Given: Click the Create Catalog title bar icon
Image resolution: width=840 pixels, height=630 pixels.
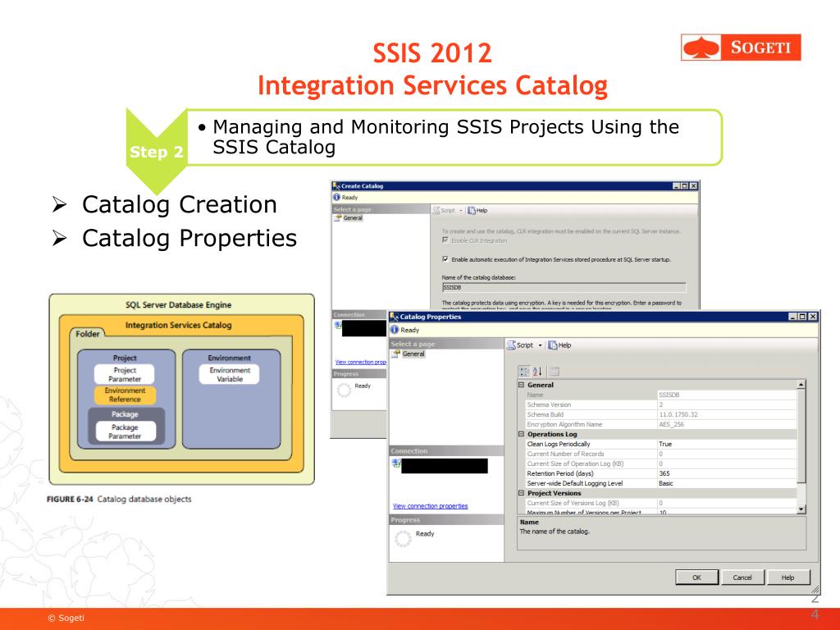Looking at the screenshot, I should tap(336, 186).
